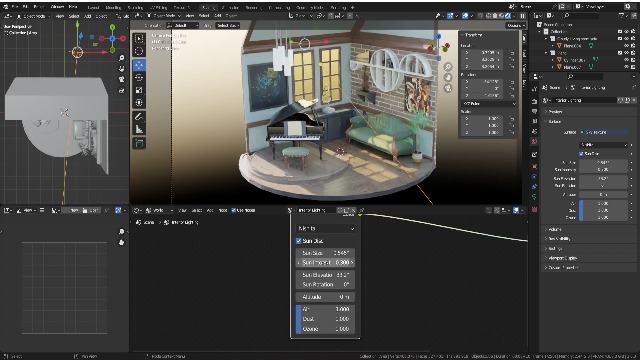640x360 pixels.
Task: Click Surface Sky Texture button in World properties
Action: (603, 132)
